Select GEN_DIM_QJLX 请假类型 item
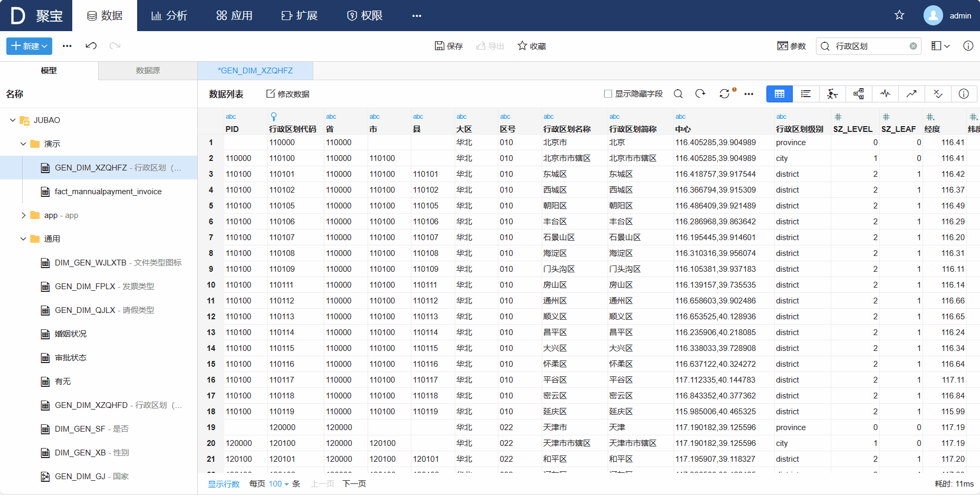This screenshot has height=495, width=980. pos(98,310)
